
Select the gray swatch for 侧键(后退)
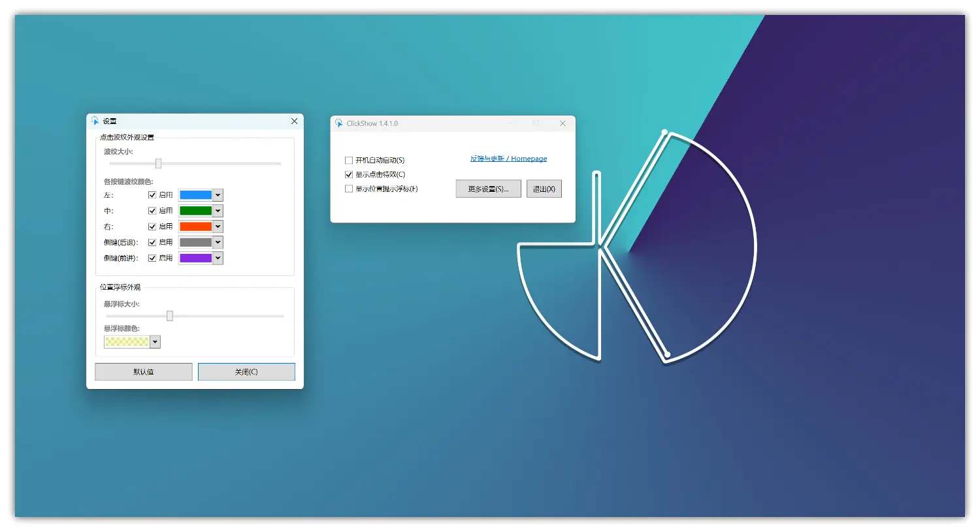195,243
